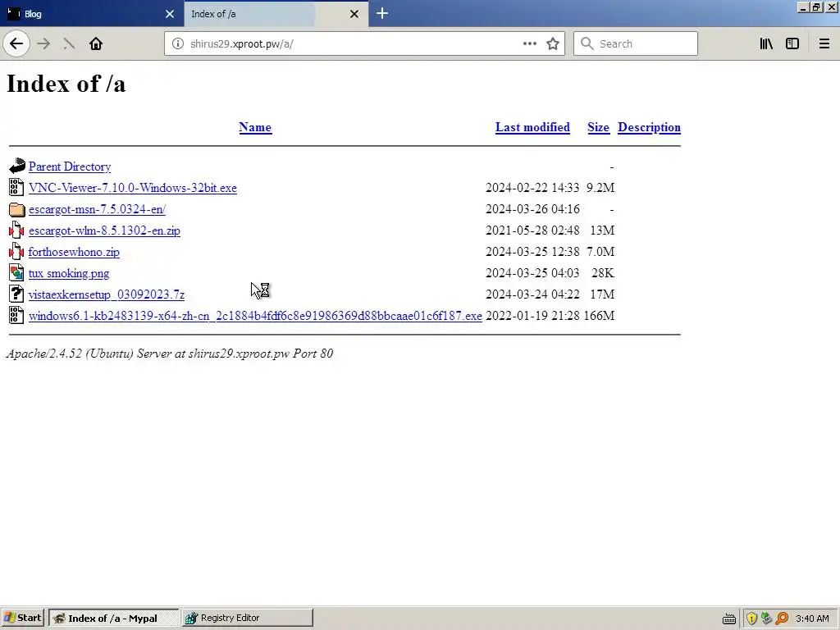
Task: Click the binary icon beside VNC-Viewer exe
Action: (x=16, y=187)
